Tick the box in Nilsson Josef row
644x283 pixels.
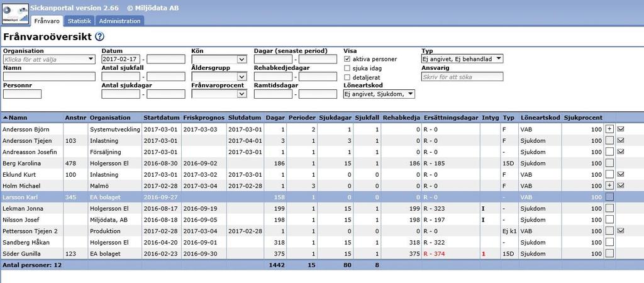609,219
